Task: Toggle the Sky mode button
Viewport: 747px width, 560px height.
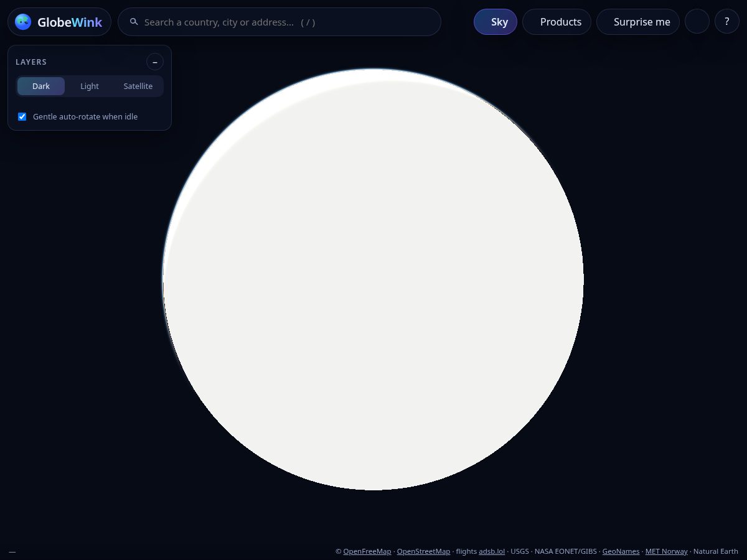Action: [x=496, y=22]
